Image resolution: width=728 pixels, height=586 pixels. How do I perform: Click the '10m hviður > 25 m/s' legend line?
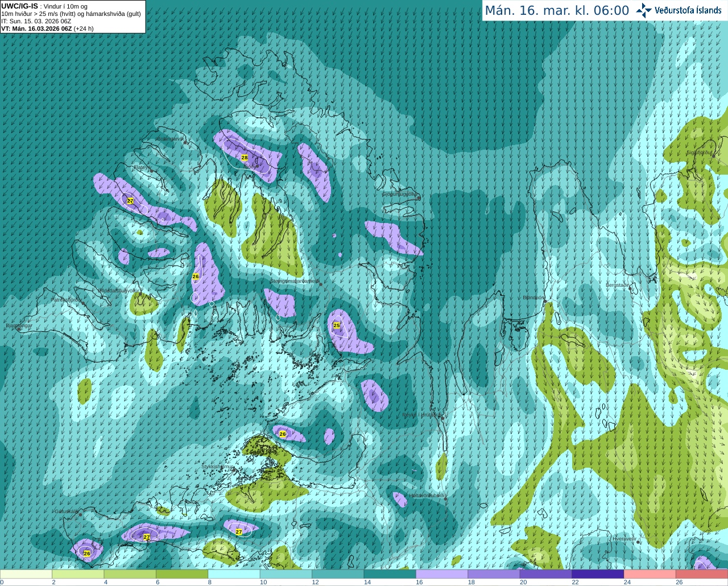point(71,14)
